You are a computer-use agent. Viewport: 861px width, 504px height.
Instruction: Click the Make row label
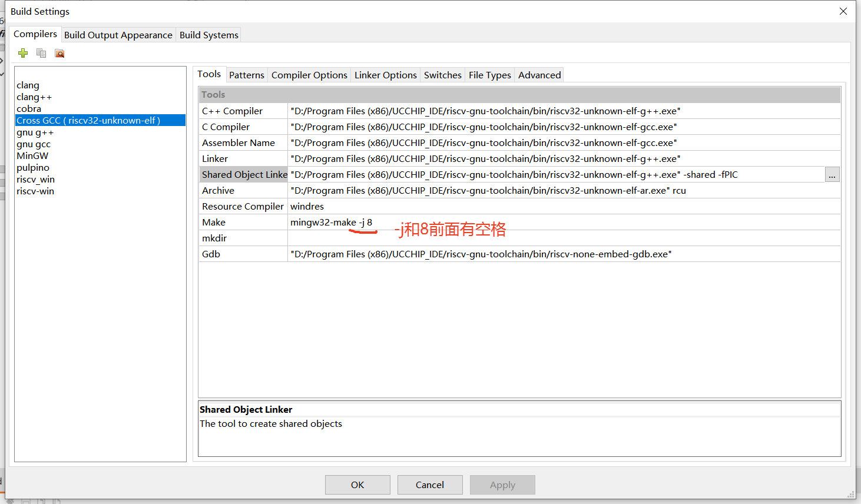[x=243, y=222]
